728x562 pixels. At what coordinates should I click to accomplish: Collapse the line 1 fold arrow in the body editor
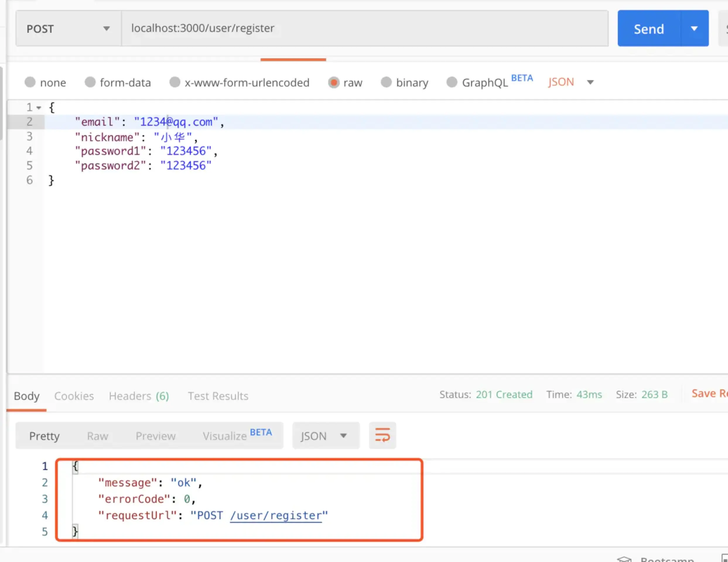pos(39,108)
